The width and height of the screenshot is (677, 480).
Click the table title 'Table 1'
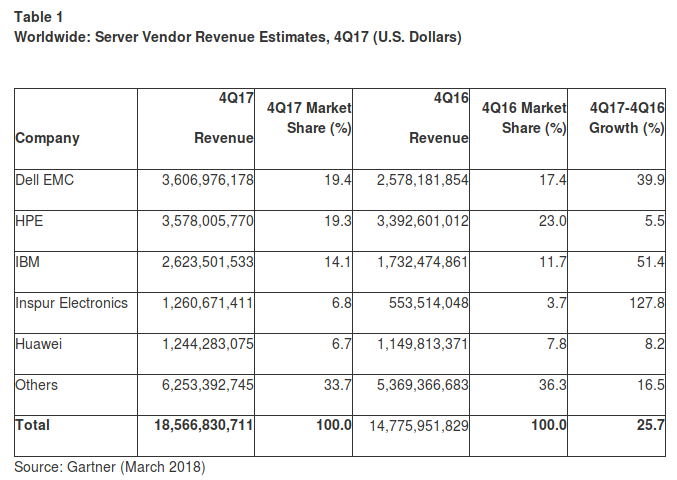pos(38,17)
